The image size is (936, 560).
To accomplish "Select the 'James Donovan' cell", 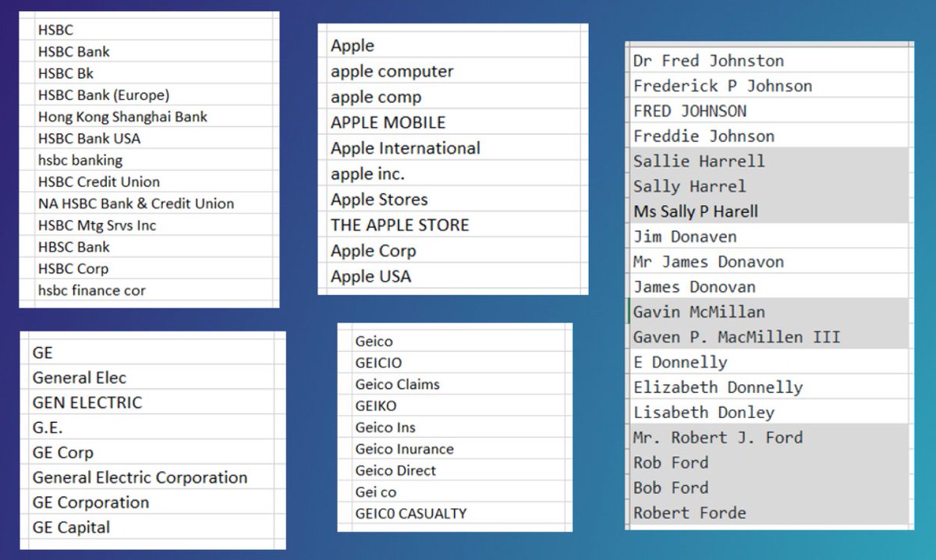I will (x=769, y=286).
